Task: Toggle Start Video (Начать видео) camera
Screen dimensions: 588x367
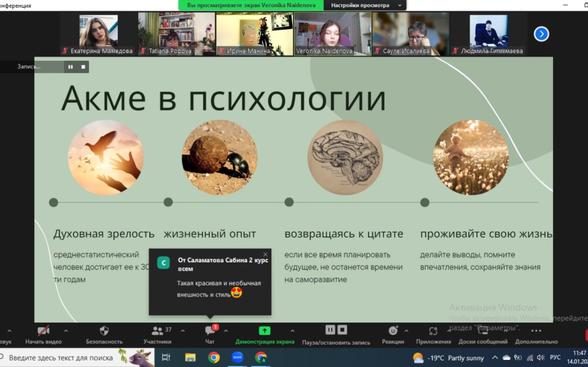Action: coord(43,331)
